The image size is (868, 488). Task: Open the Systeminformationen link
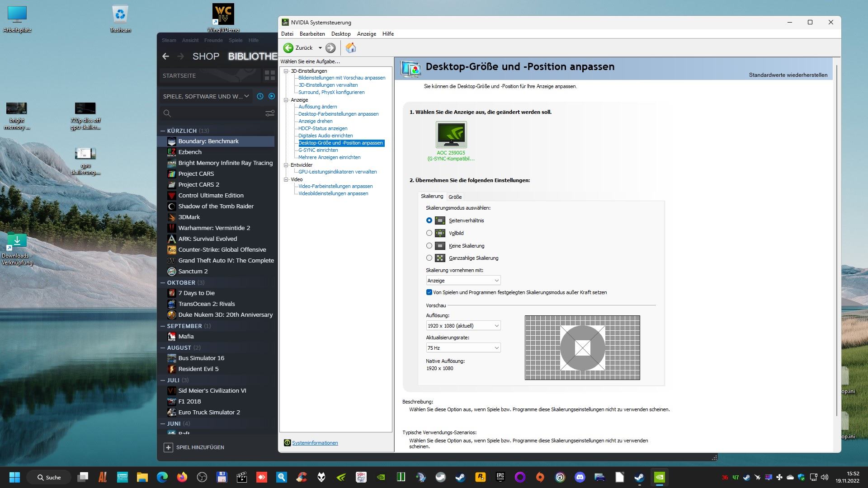315,443
